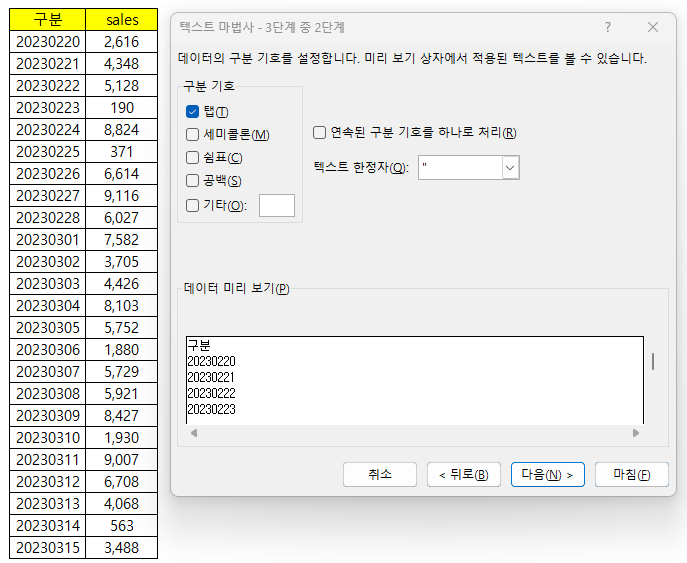
Task: Select the sales value 7,582
Action: point(122,240)
